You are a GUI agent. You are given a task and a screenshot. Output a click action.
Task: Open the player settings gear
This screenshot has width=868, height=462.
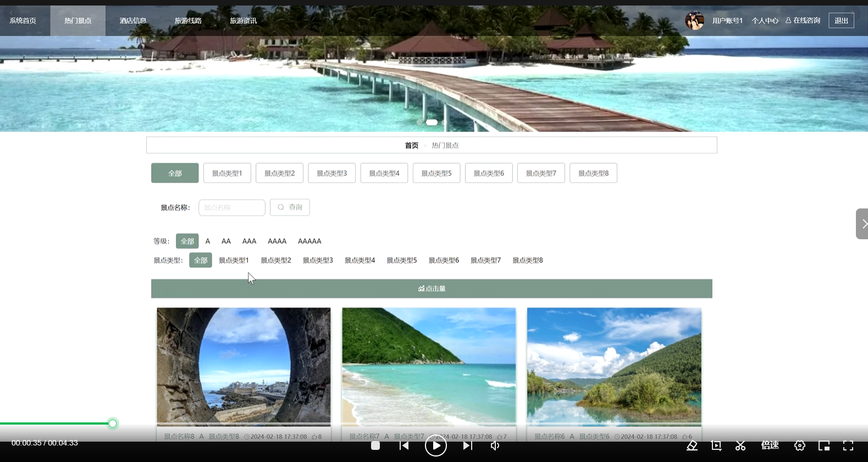coord(800,446)
